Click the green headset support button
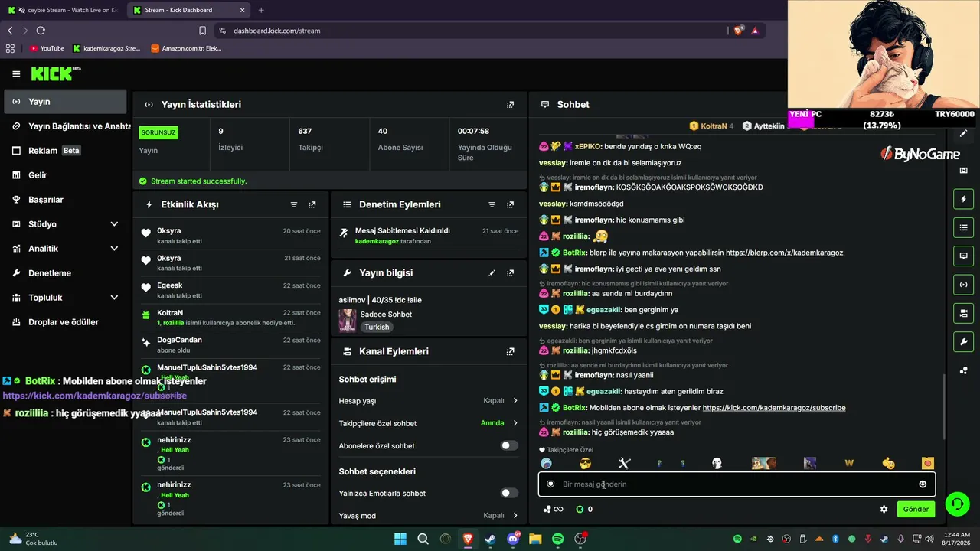The height and width of the screenshot is (551, 980). click(x=957, y=504)
